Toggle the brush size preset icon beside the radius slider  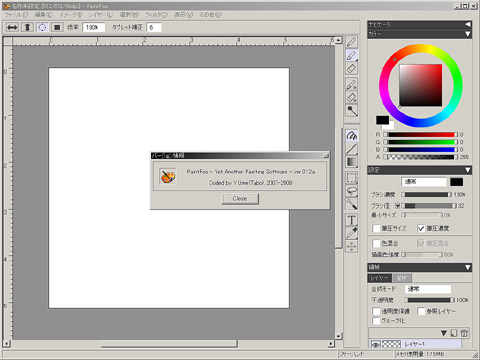click(x=397, y=206)
